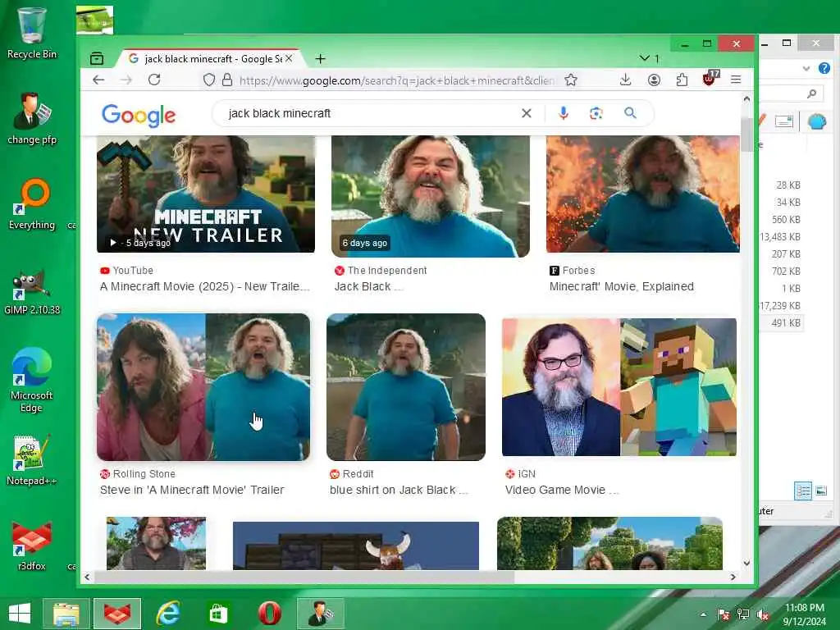Click the uBlock Origin shield icon
This screenshot has width=840, height=630.
710,79
